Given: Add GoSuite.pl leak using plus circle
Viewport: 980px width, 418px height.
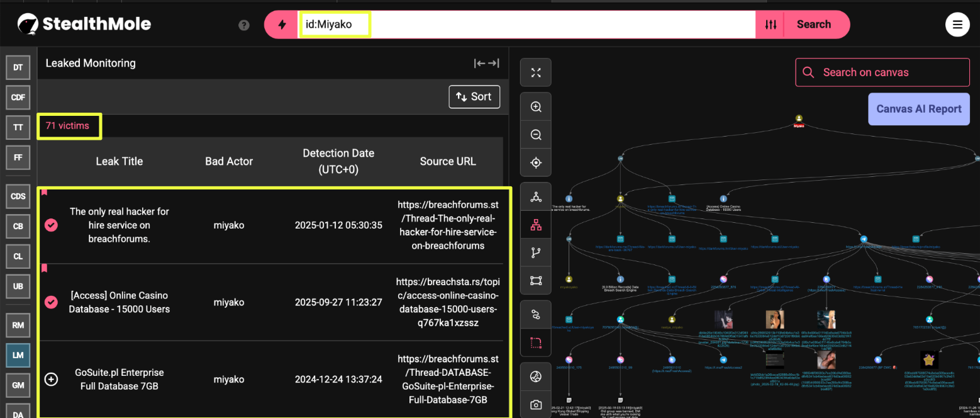Looking at the screenshot, I should click(52, 379).
